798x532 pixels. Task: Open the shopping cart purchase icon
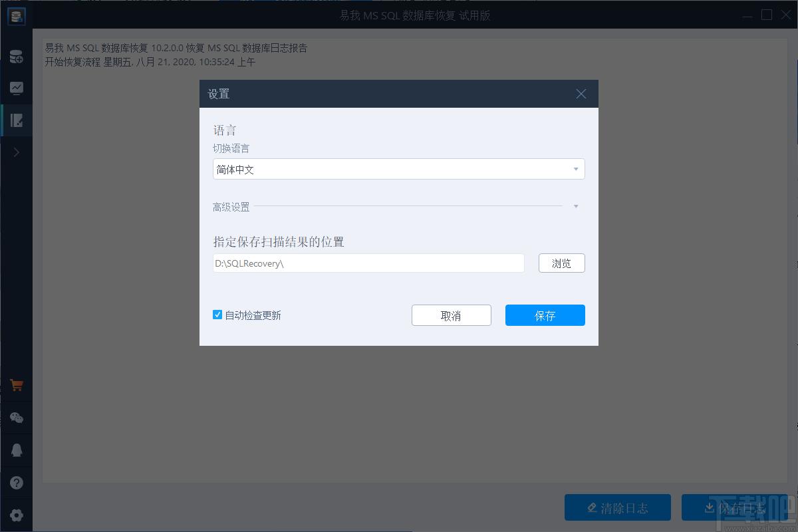(x=17, y=385)
